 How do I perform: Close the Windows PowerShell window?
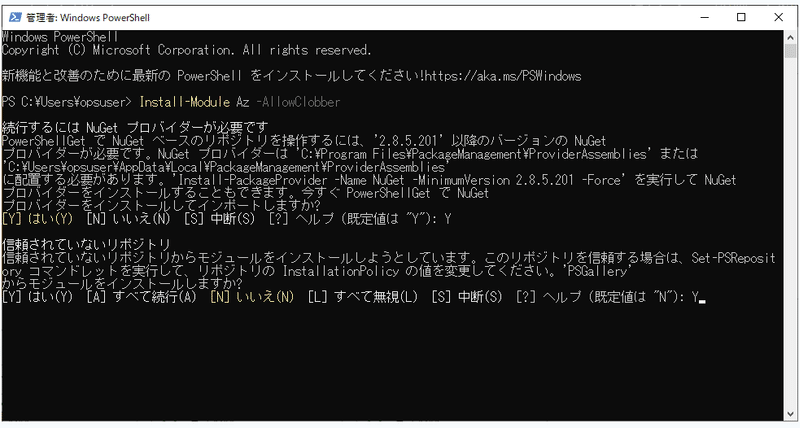[779, 17]
